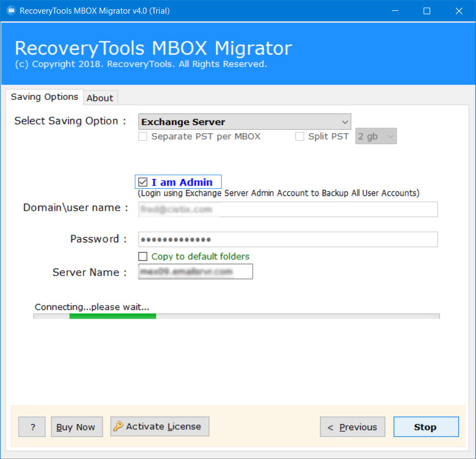Click the RecoveryTools MBOX Migrator banner heading
Screen dimensions: 476x459
click(x=153, y=48)
